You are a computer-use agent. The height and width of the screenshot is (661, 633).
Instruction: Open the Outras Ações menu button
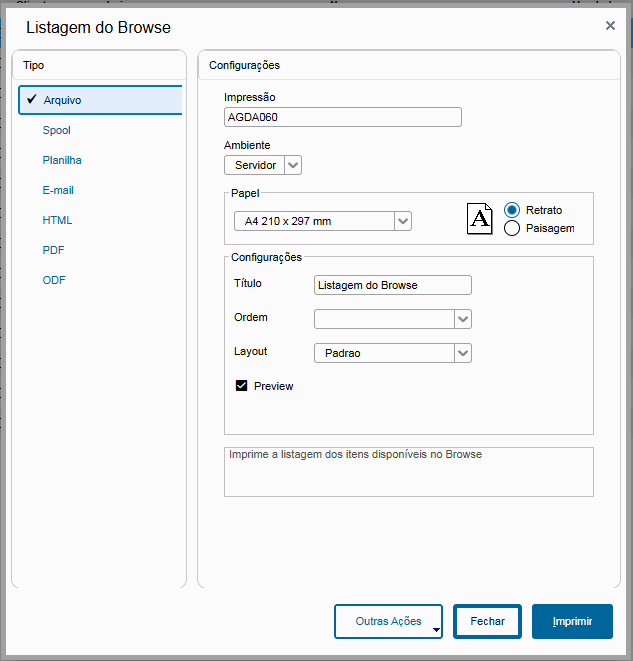point(389,621)
